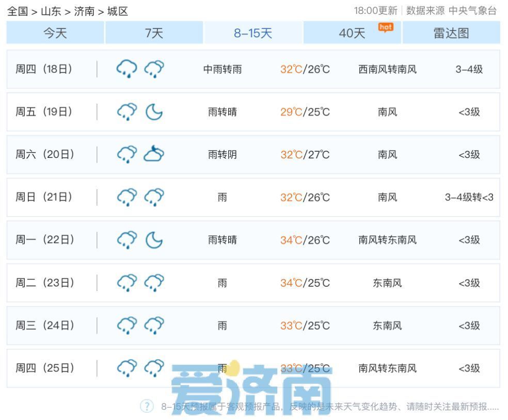The image size is (508, 420).
Task: Click the crescent moon icon for 周五（19日）
Action: tap(153, 112)
